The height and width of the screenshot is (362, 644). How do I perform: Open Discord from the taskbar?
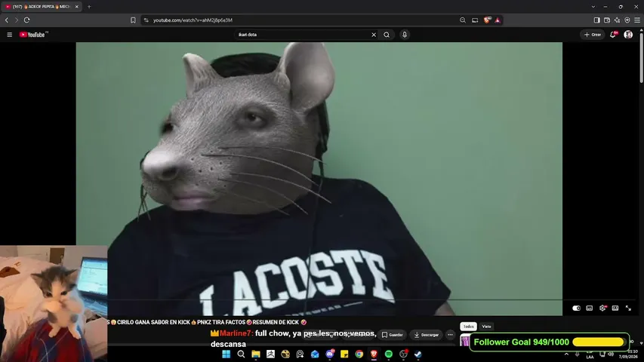330,354
